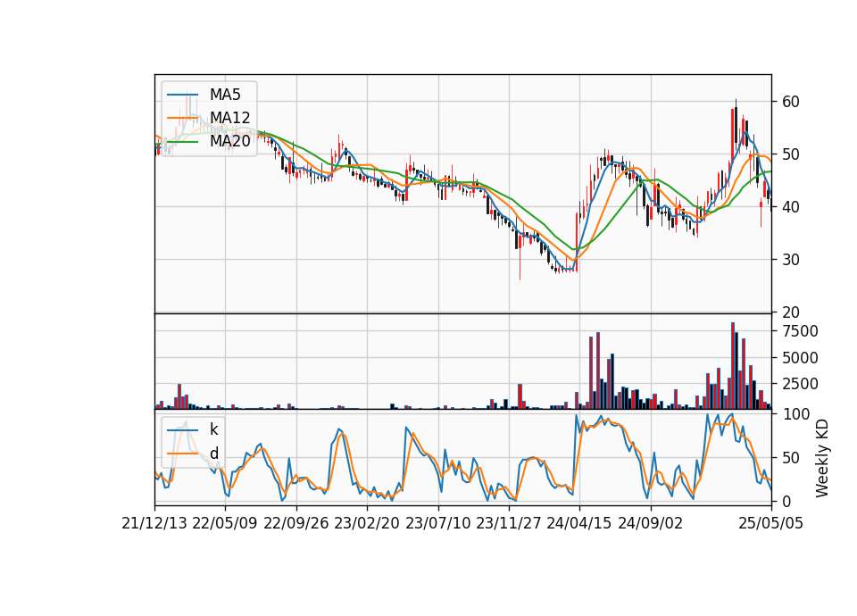Click the 25/05/05 date label
857x616 pixels.
click(x=771, y=524)
